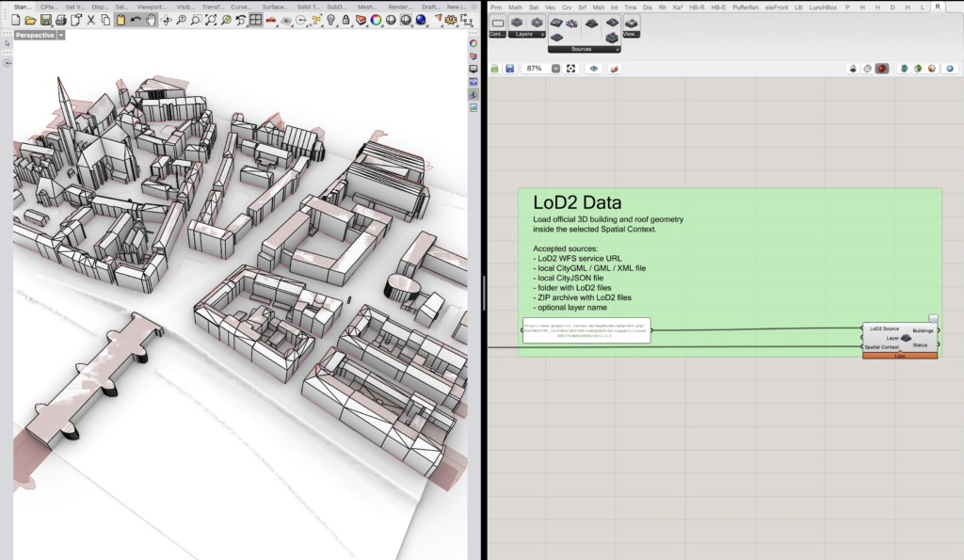Switch to the Mesh toolbar tab
The width and height of the screenshot is (964, 560).
tap(367, 7)
